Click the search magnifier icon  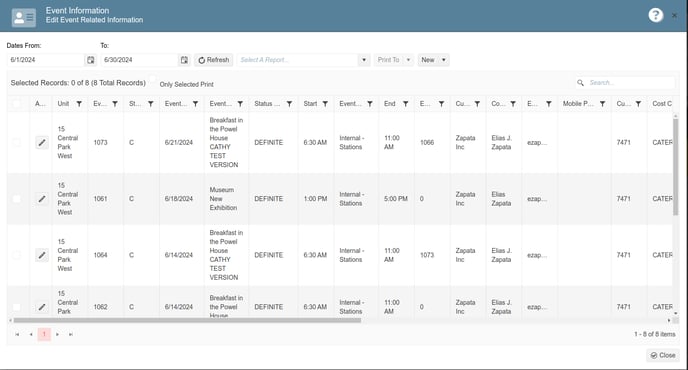[580, 83]
